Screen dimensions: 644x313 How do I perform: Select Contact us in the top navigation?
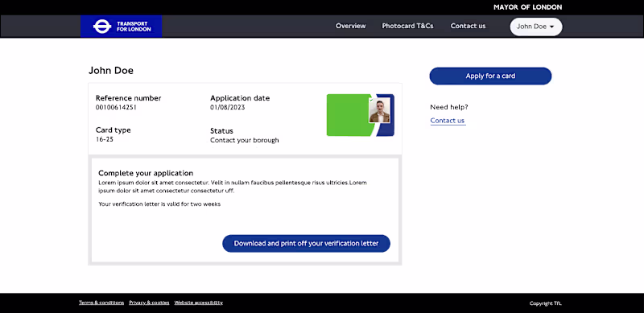[468, 26]
